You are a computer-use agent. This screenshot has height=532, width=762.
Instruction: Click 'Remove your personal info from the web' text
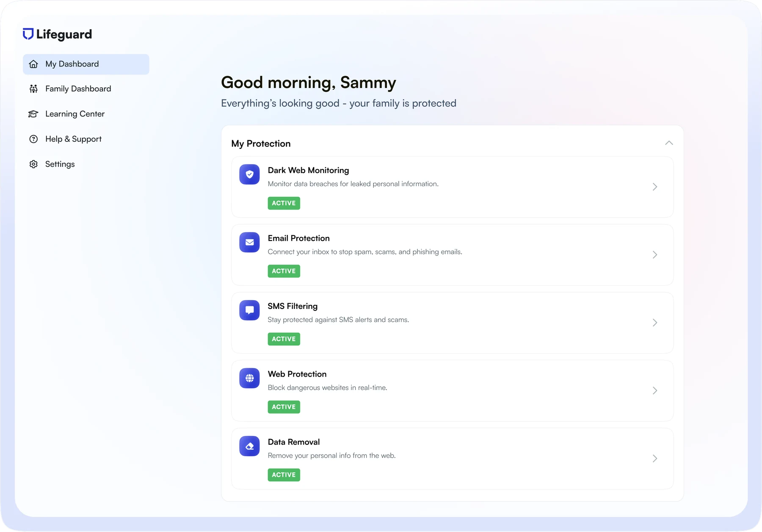[x=331, y=455]
